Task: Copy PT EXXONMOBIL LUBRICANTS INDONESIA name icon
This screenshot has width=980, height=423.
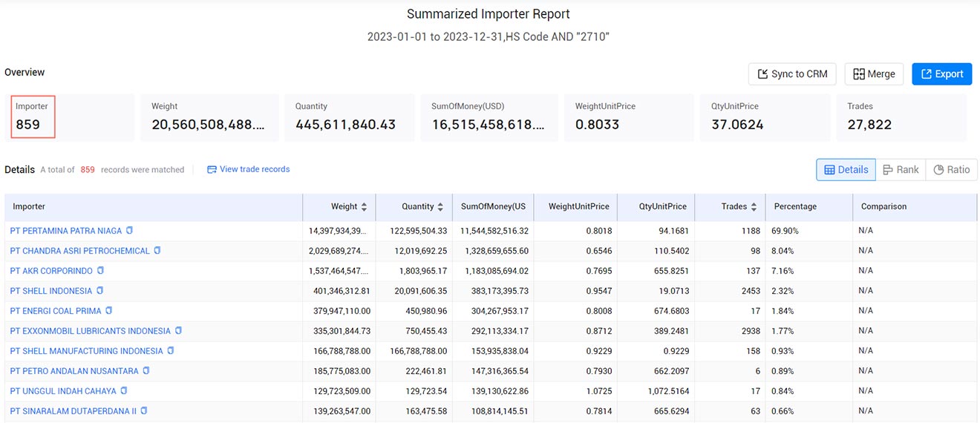Action: click(x=179, y=331)
